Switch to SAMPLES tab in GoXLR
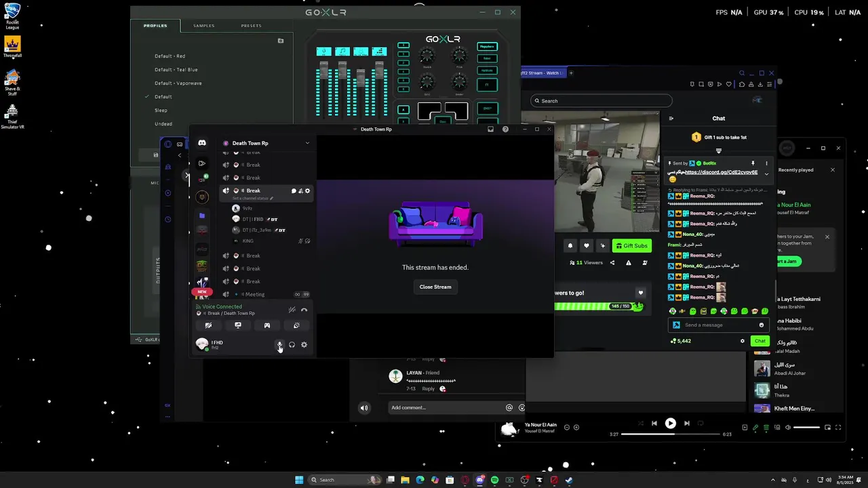 click(204, 26)
